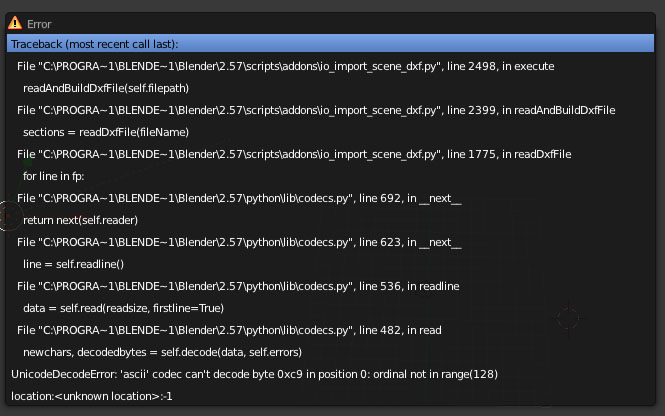Click the warning triangle Error icon
This screenshot has height=416, width=665.
pyautogui.click(x=15, y=23)
